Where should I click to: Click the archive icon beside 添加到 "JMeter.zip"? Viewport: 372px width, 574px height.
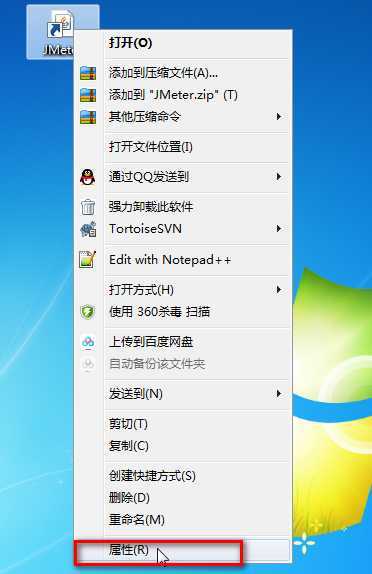pos(88,95)
